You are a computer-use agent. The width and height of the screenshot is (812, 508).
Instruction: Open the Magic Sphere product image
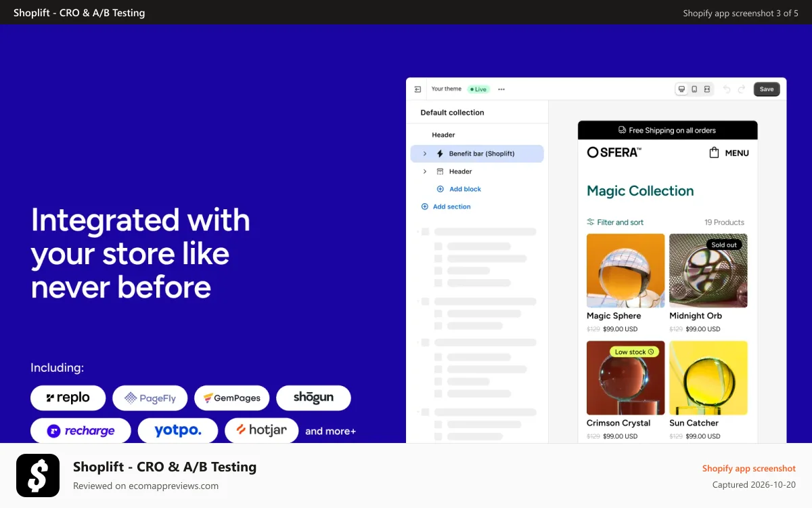pyautogui.click(x=626, y=271)
